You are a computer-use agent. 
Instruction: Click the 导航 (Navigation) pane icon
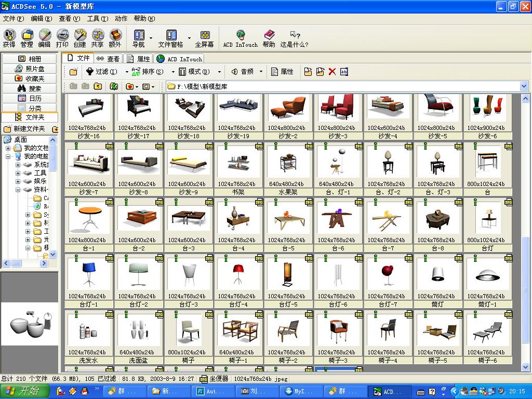(x=139, y=38)
